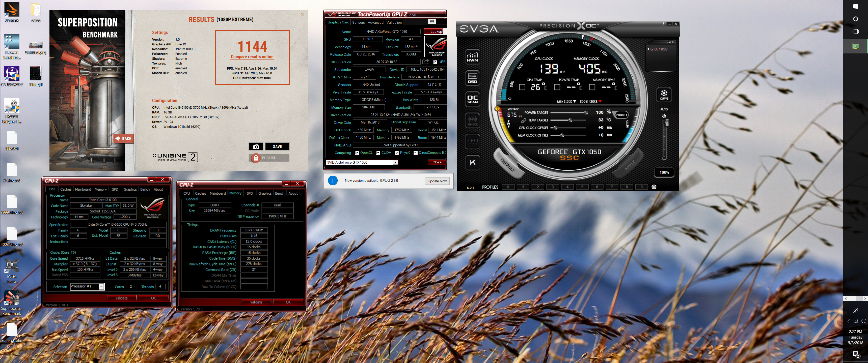
Task: Open Bench tab in left CPU-Z window
Action: point(145,189)
